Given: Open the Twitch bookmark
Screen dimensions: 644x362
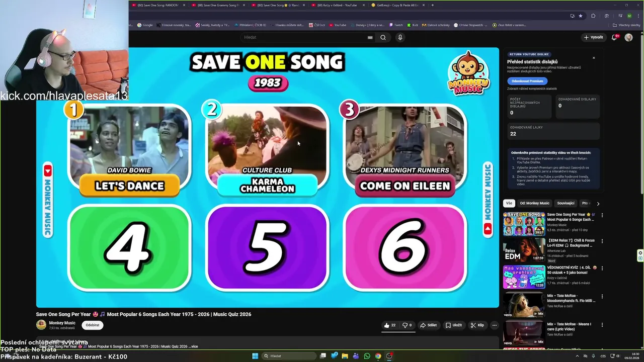Looking at the screenshot, I should [395, 25].
